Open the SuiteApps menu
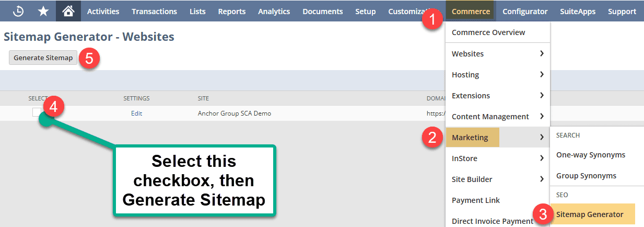Image resolution: width=644 pixels, height=227 pixels. (578, 11)
